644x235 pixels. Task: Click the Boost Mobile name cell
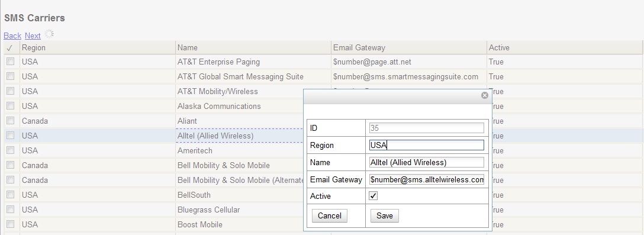(x=200, y=225)
